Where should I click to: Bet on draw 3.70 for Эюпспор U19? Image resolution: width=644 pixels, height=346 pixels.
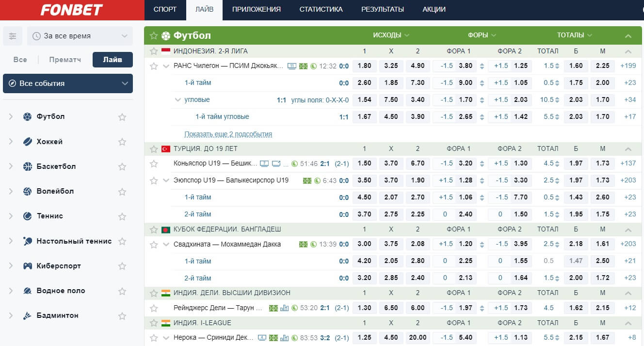391,180
